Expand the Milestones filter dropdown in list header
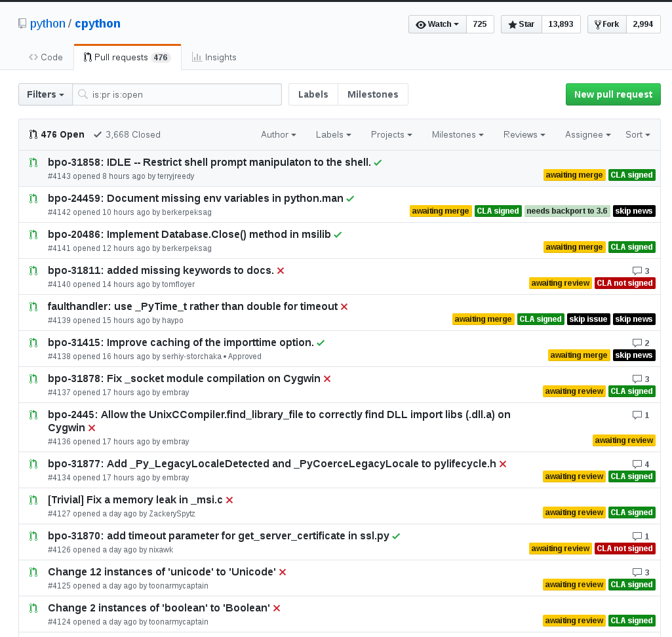 pos(458,134)
